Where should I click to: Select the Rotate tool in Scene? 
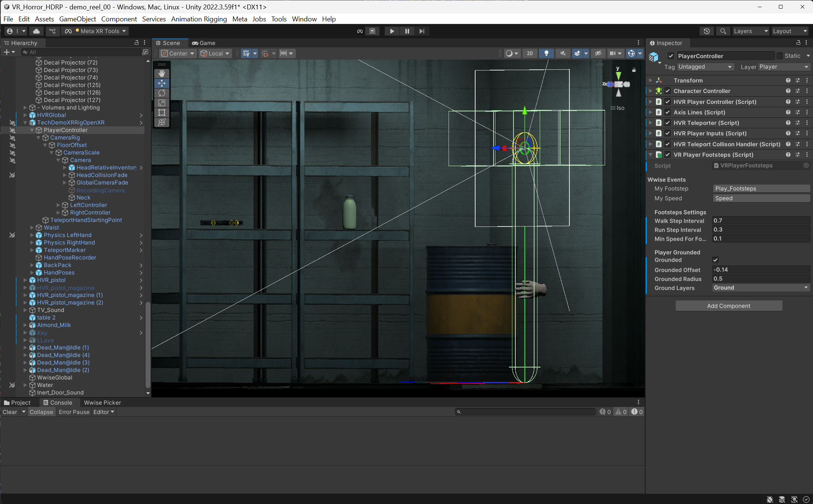[162, 93]
